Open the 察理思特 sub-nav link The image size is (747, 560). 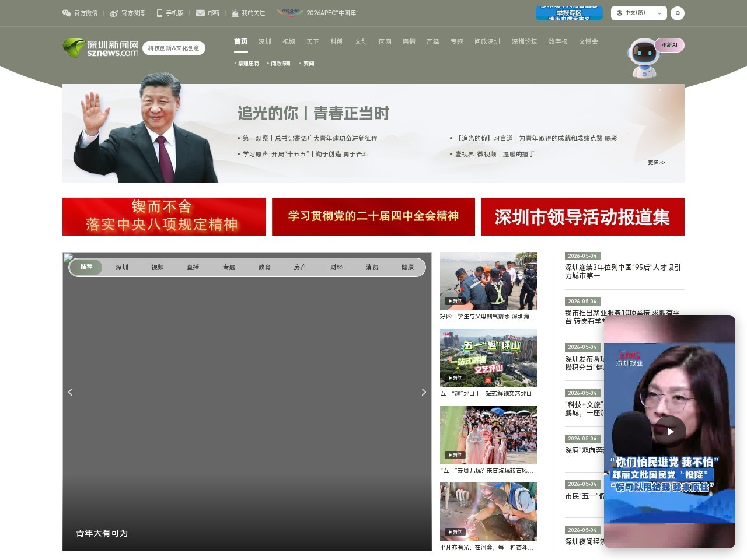pos(247,64)
